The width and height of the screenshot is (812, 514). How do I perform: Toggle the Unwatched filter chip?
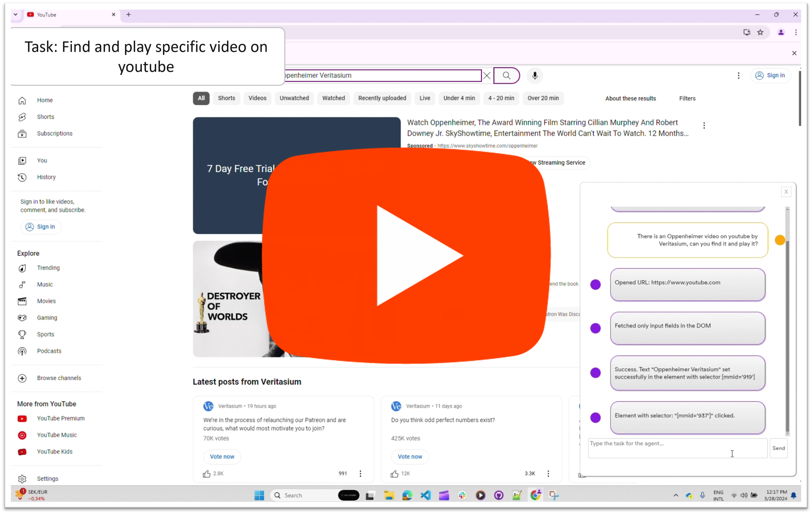294,98
